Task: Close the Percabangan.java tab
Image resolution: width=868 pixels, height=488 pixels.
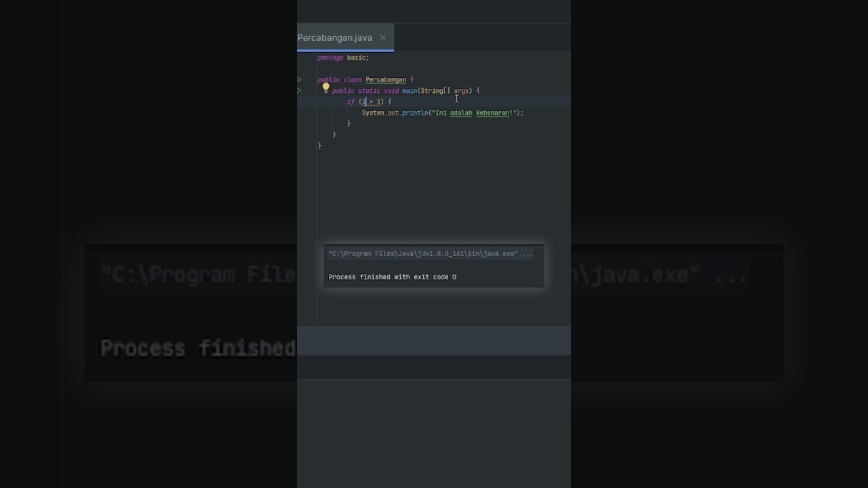Action: coord(382,38)
